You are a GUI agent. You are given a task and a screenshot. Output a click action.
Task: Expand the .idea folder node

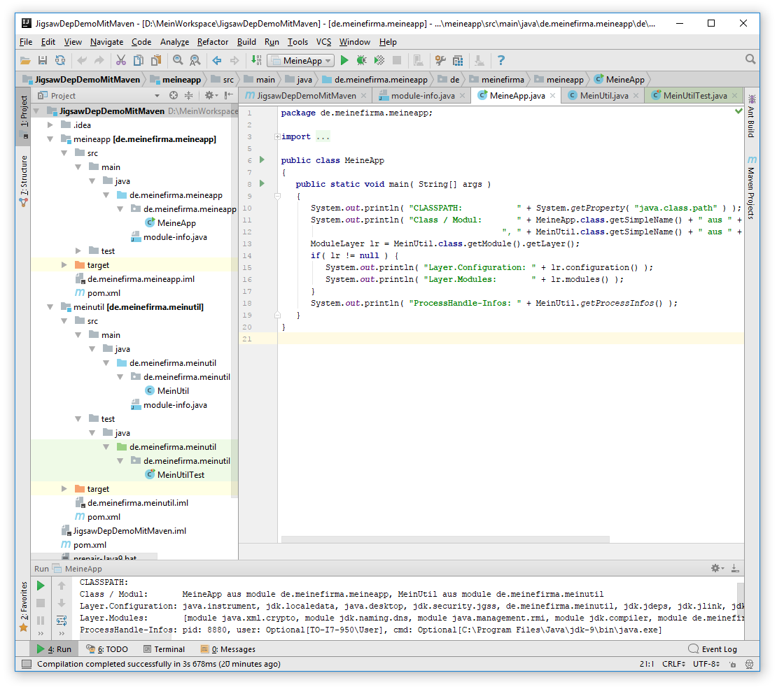click(x=50, y=125)
